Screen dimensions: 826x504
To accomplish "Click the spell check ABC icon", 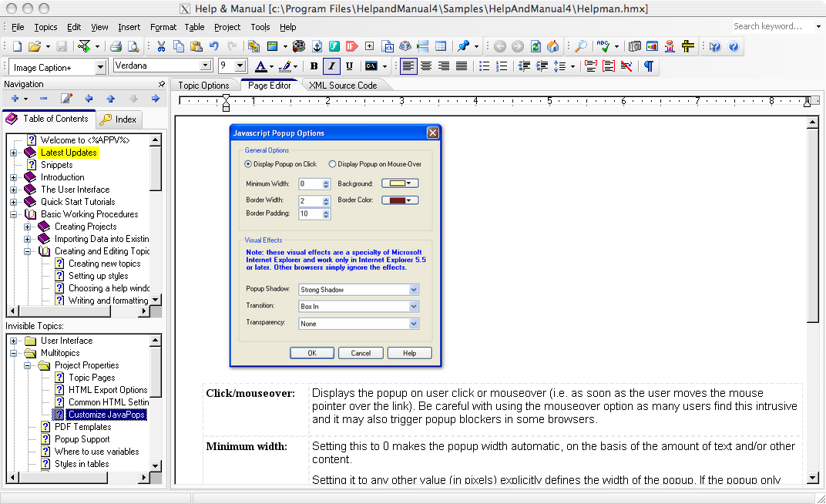I will coord(603,45).
